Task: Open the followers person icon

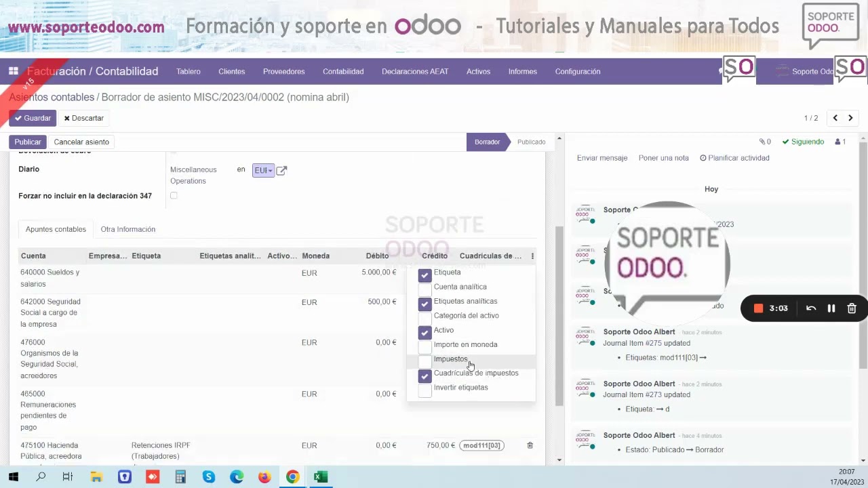Action: tap(840, 142)
